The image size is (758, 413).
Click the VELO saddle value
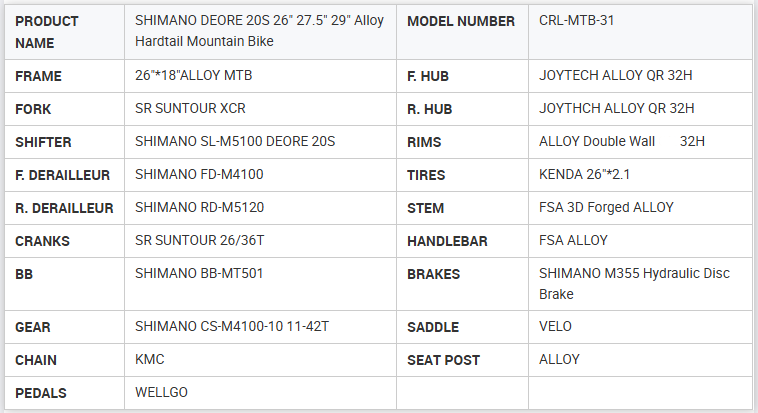click(x=555, y=327)
